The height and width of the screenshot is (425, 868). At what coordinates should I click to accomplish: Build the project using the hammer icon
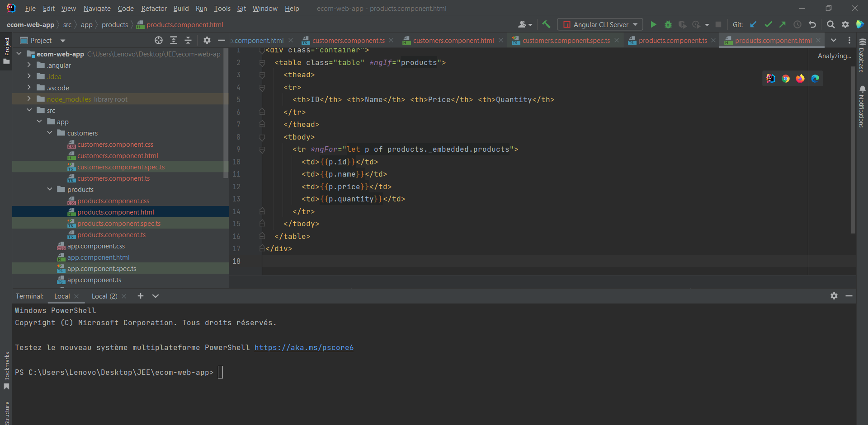(547, 24)
